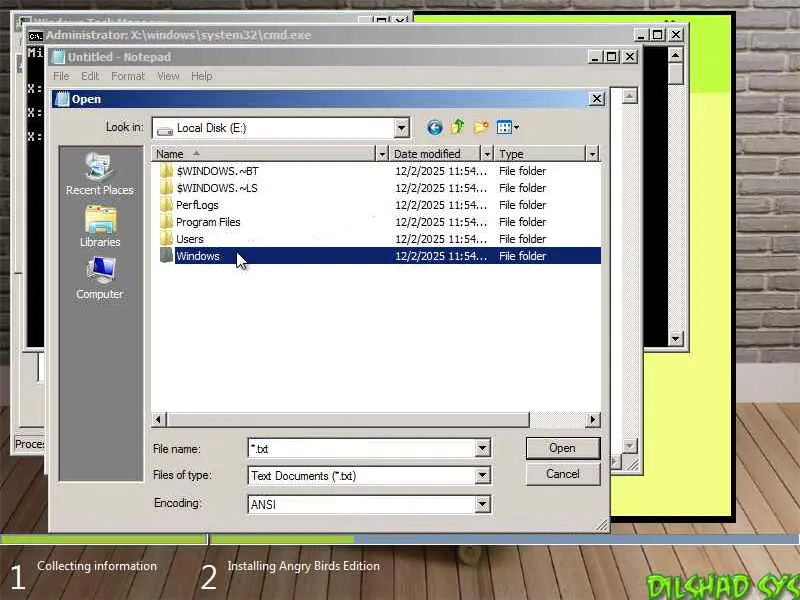Image resolution: width=800 pixels, height=600 pixels.
Task: Open the Format menu in Notepad
Action: pyautogui.click(x=128, y=76)
